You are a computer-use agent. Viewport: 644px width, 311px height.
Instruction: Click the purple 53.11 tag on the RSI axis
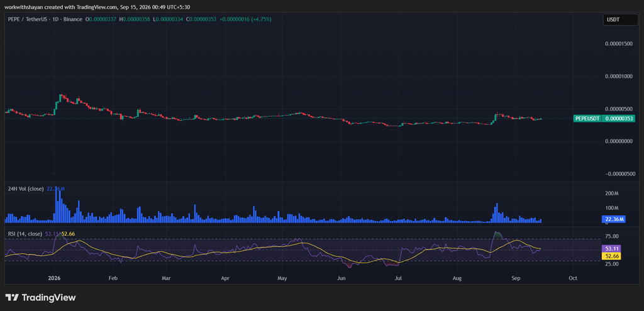point(611,249)
